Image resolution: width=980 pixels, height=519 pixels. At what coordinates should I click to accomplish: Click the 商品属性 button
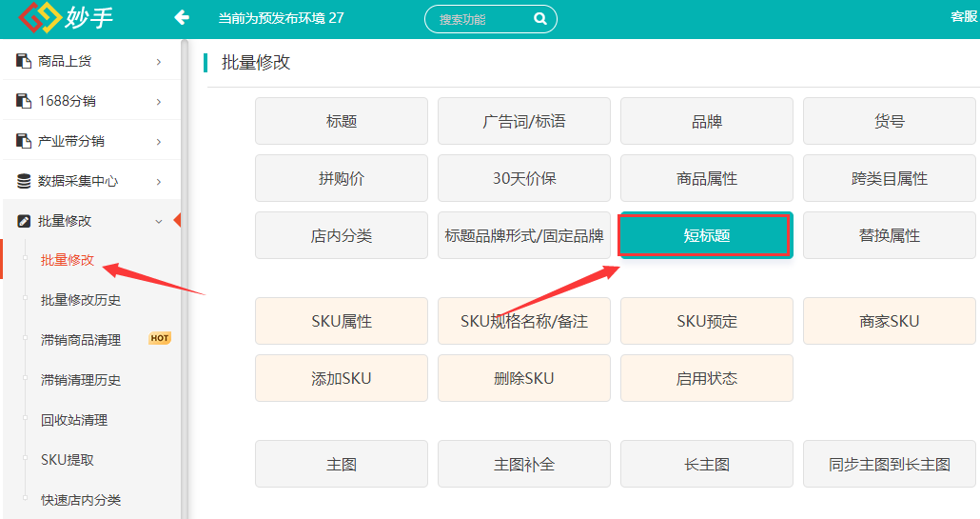click(706, 178)
